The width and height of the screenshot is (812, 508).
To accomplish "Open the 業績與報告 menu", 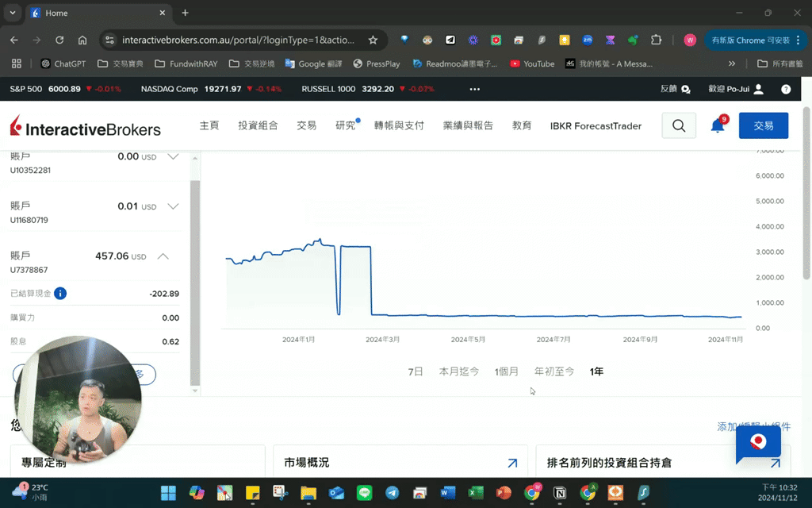I will [x=468, y=125].
